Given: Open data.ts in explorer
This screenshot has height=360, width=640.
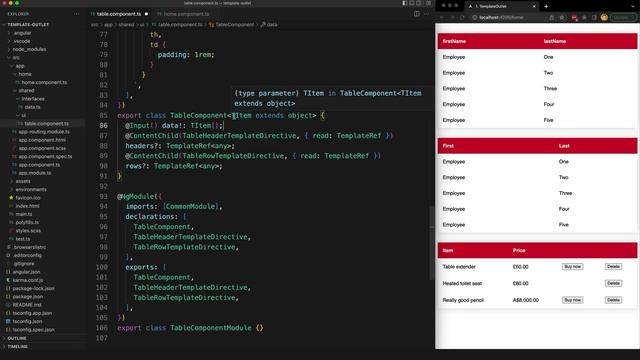Looking at the screenshot, I should pos(32,107).
